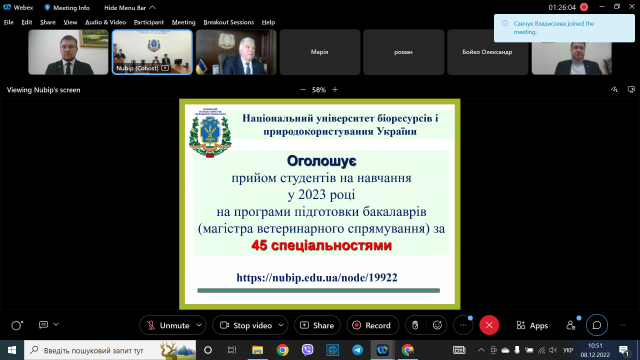Viewport: 640px width, 360px height.
Task: Open the File menu
Action: 9,22
